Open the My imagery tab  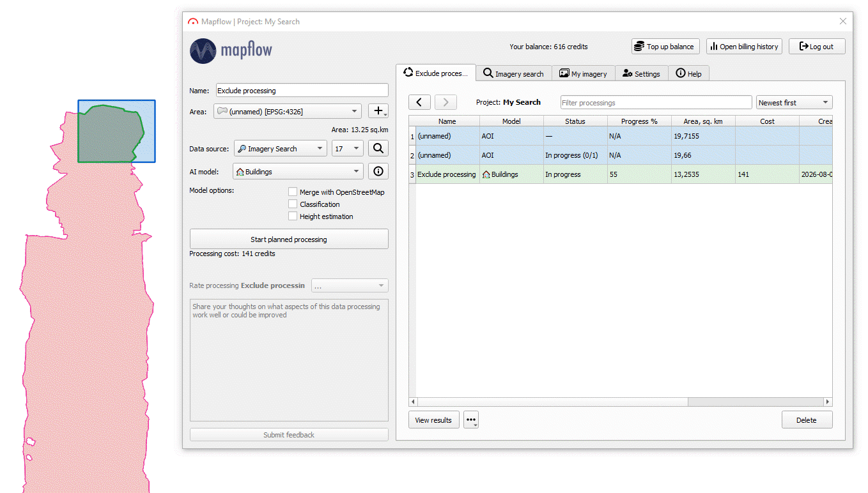583,73
